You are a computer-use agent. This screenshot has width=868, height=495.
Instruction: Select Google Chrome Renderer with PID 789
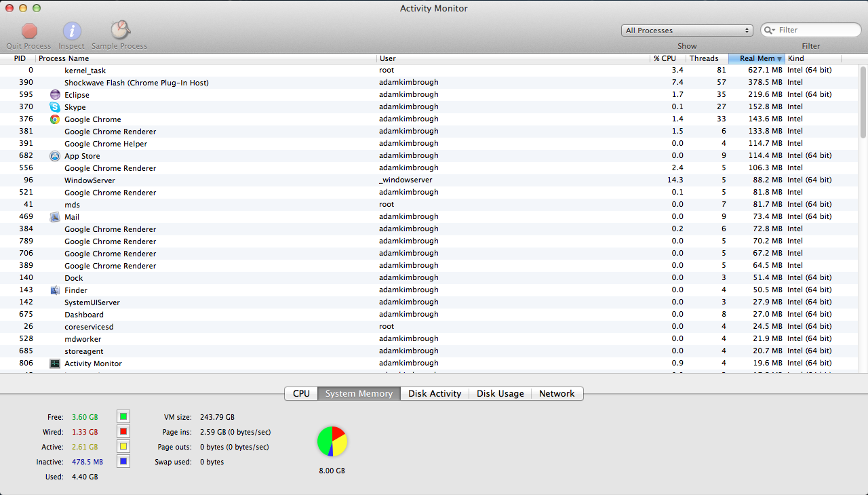434,241
